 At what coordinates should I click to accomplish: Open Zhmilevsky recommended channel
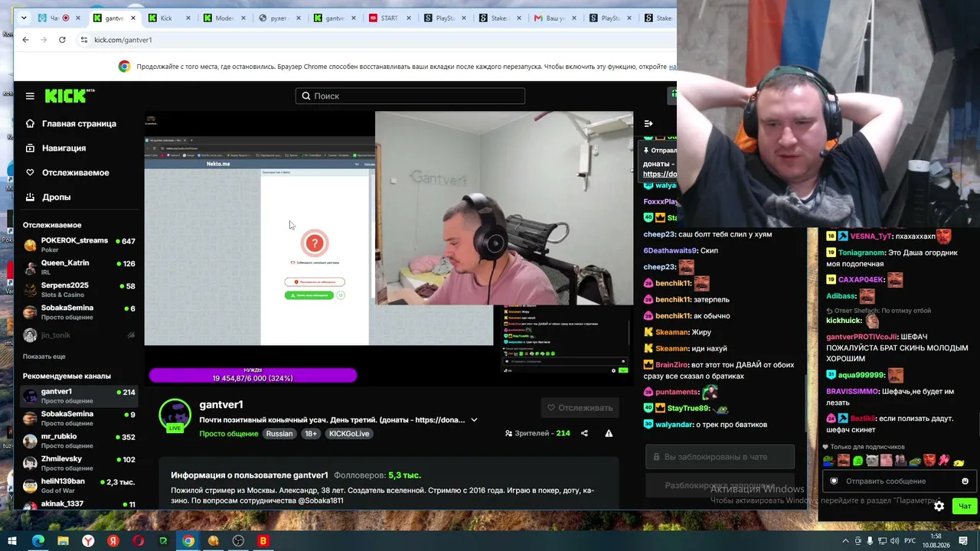[x=79, y=463]
